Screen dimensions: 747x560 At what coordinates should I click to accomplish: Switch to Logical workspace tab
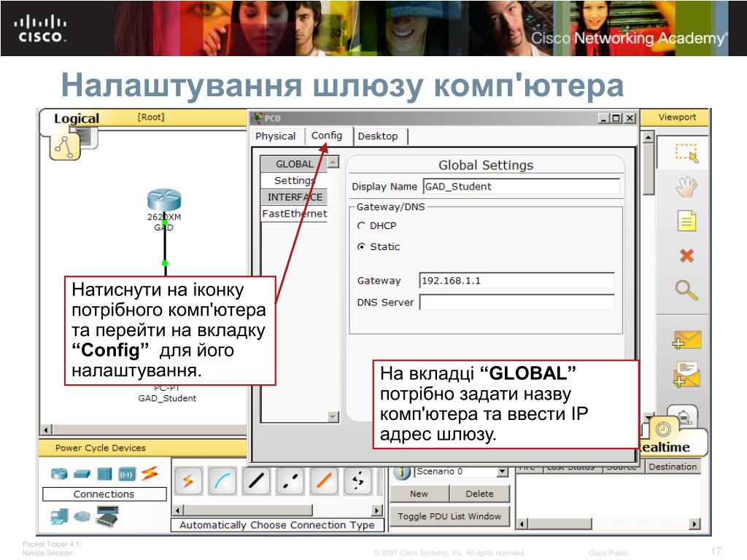tap(76, 119)
